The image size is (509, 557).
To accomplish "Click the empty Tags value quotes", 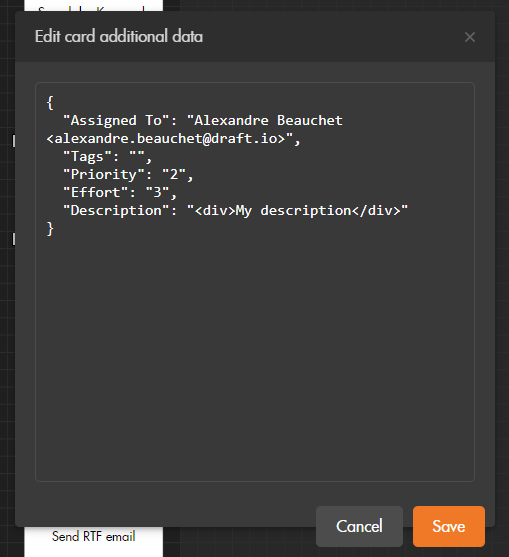I will point(137,157).
